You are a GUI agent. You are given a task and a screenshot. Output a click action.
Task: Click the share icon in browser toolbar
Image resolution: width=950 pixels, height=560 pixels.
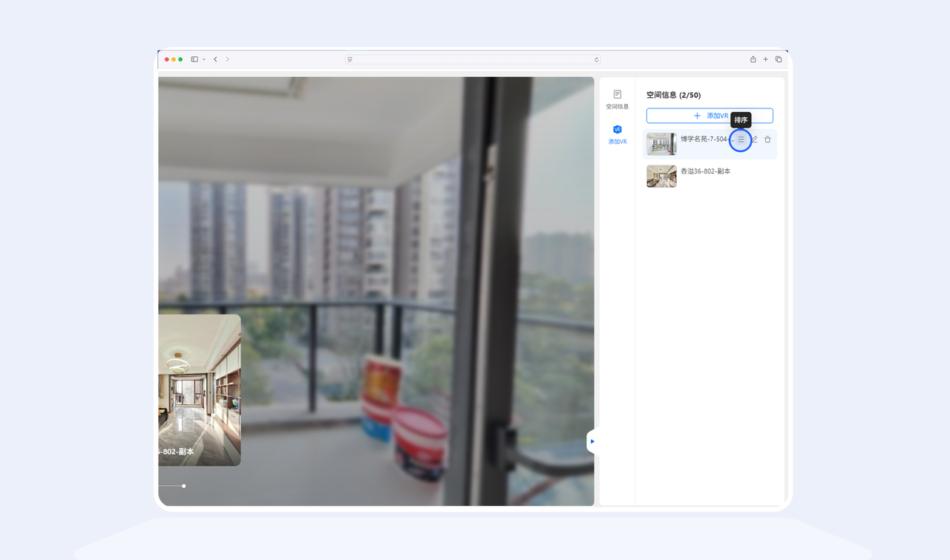pos(753,59)
